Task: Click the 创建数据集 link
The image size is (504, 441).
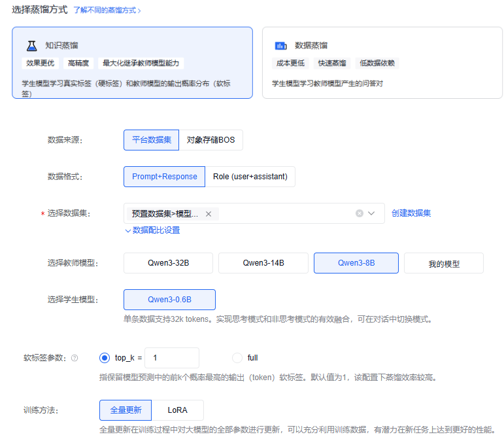Action: click(x=411, y=213)
